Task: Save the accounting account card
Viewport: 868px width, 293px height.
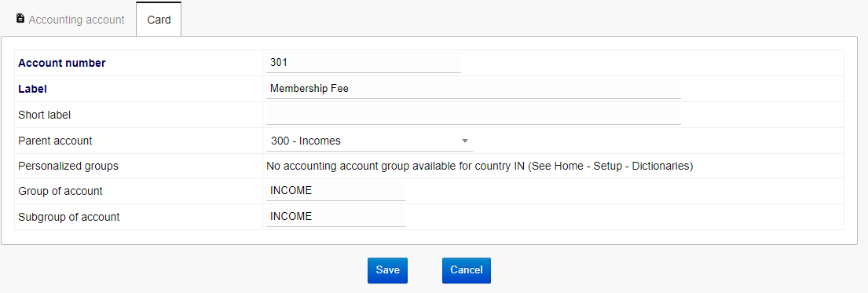Action: click(387, 270)
